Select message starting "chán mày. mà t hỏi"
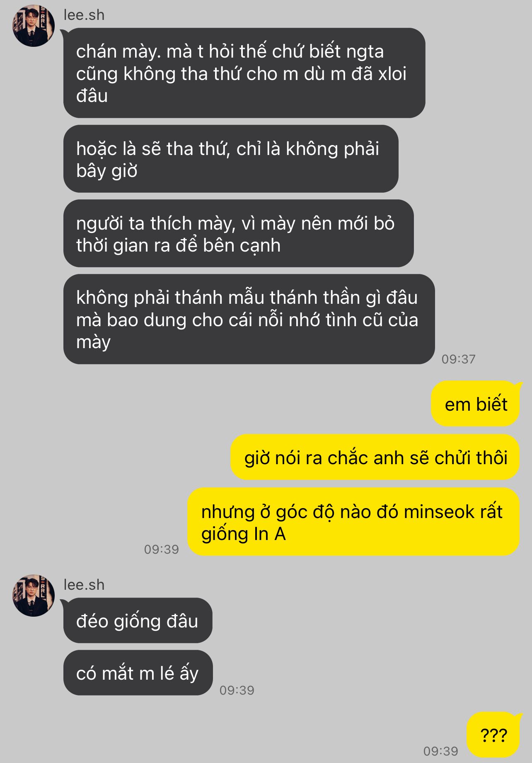 [244, 73]
